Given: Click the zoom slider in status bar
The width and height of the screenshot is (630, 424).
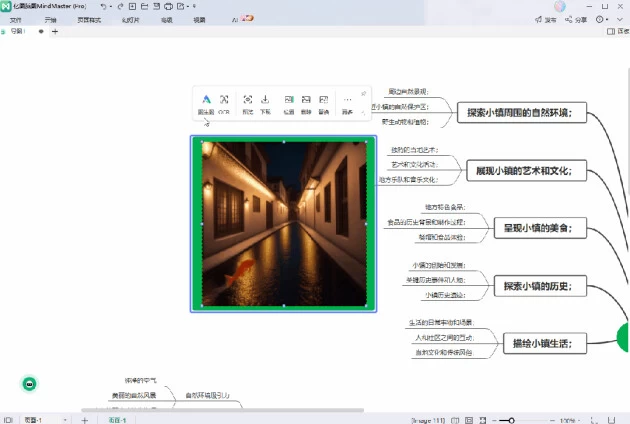Looking at the screenshot, I should 511,420.
